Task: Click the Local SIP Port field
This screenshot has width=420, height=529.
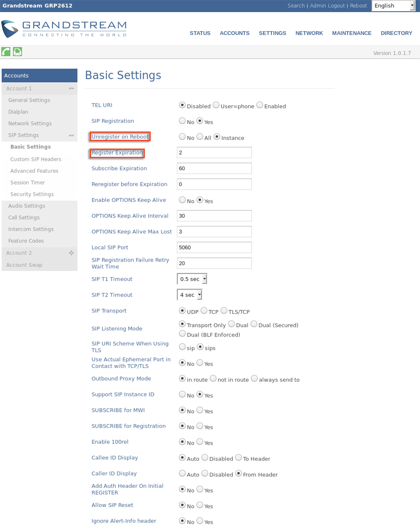Action: pyautogui.click(x=214, y=247)
